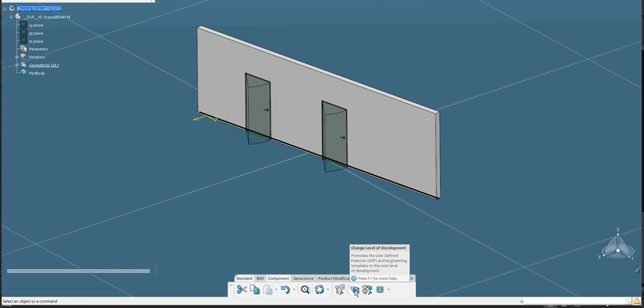Screen dimensions: 644x308
Task: Click the Geometrical Set.1 node icon
Action: tap(24, 64)
